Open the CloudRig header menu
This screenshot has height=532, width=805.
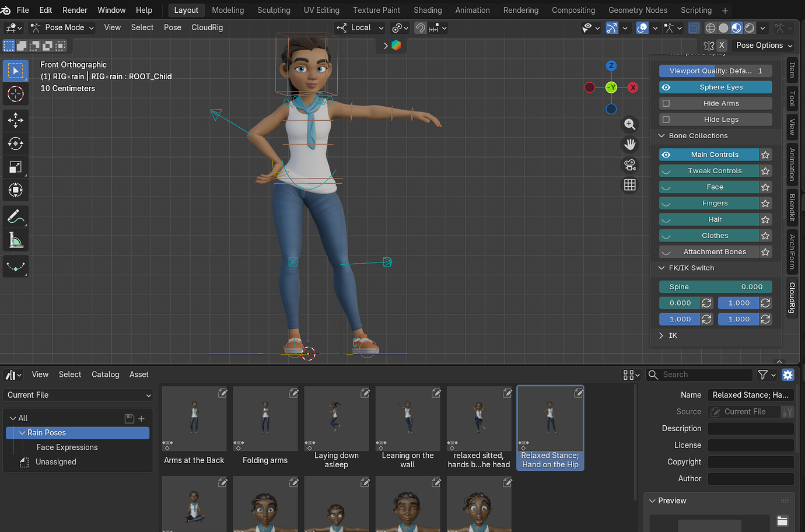coord(207,27)
